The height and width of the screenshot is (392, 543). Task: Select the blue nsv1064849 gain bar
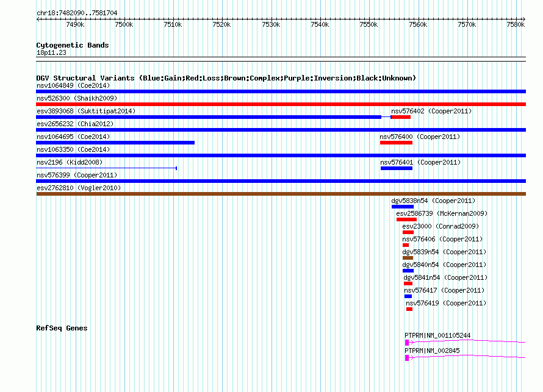coord(281,91)
